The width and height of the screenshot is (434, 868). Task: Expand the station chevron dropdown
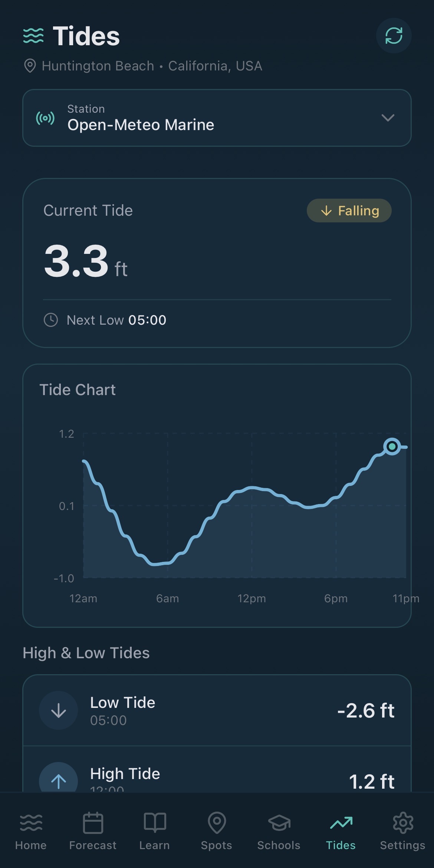(388, 118)
